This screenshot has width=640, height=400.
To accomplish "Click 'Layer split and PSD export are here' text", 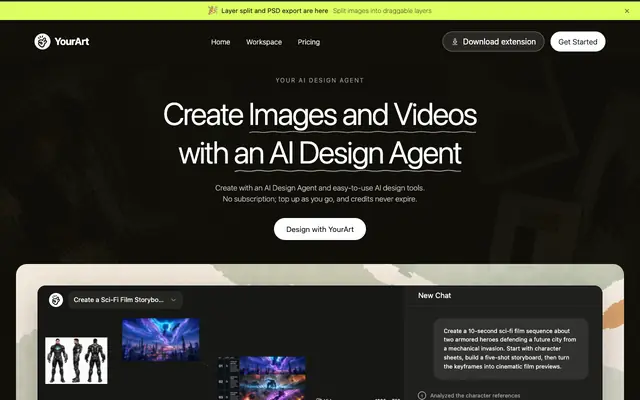I will click(x=275, y=11).
